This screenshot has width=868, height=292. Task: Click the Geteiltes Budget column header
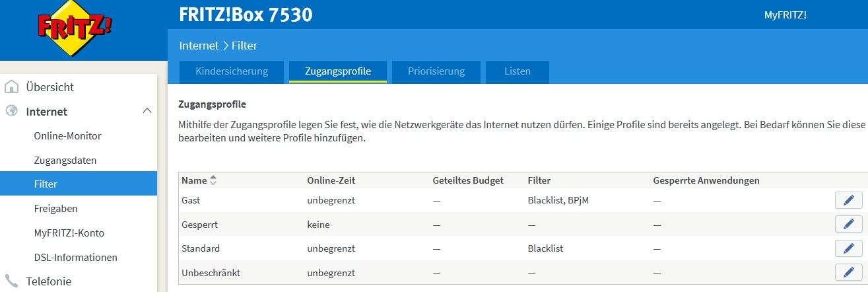pos(468,180)
